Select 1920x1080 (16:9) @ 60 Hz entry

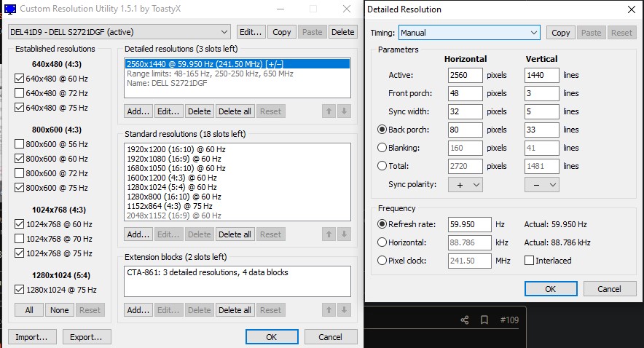point(237,159)
